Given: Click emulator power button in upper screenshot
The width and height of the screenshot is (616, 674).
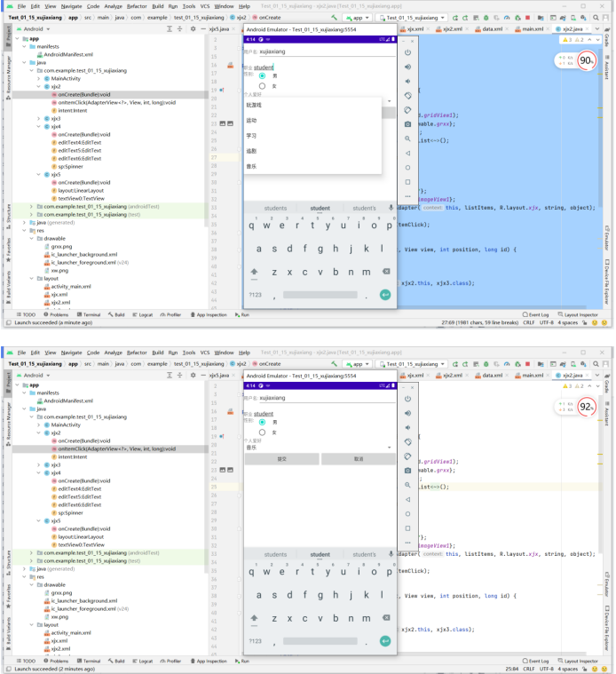Looking at the screenshot, I should coord(407,52).
